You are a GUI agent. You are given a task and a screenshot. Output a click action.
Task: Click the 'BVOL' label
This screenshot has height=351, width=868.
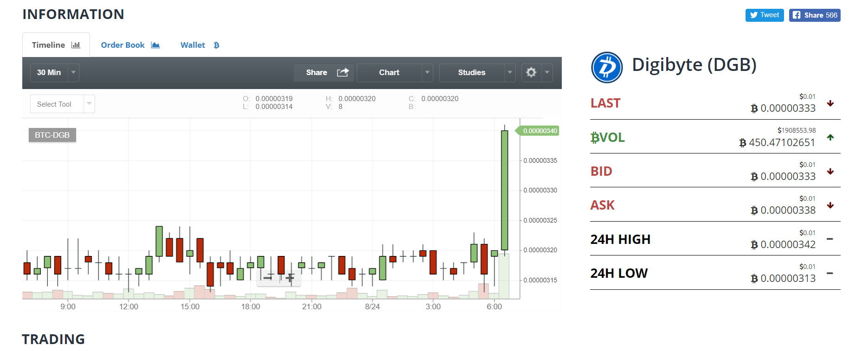(608, 137)
